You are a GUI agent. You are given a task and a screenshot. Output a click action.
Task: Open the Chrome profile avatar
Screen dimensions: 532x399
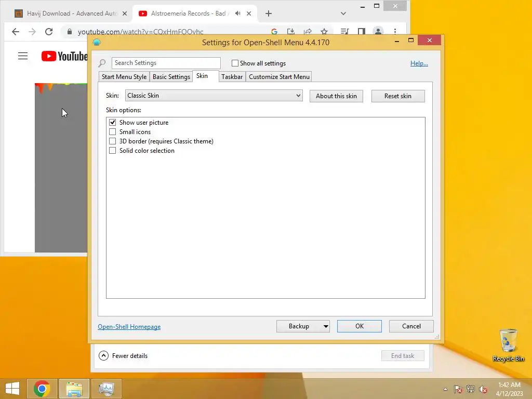click(378, 31)
